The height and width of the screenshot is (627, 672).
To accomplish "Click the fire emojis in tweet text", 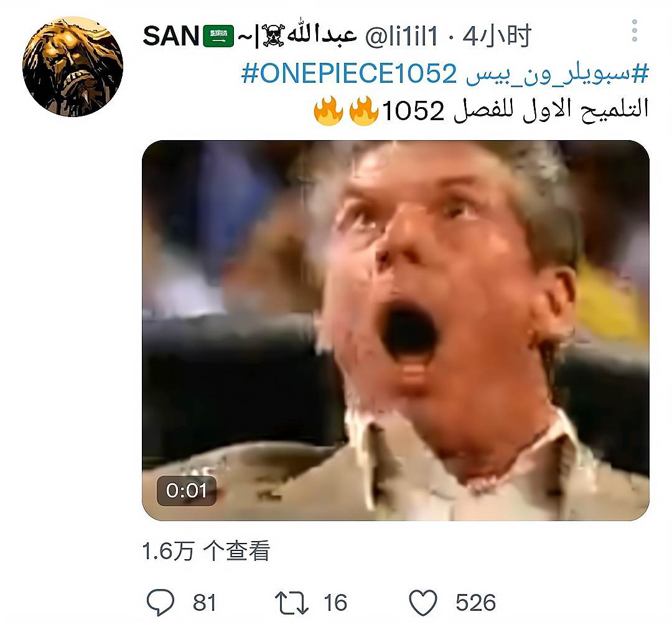I will [x=347, y=111].
